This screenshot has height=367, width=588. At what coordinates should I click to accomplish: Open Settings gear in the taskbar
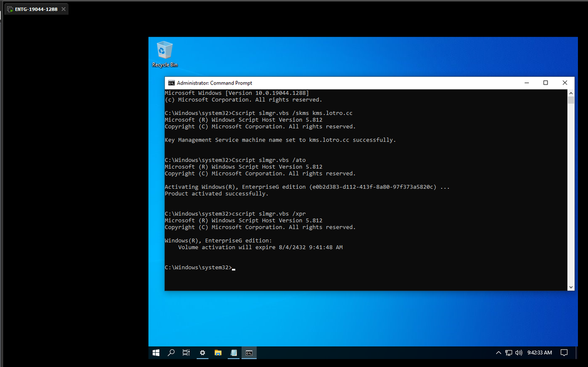coord(202,353)
